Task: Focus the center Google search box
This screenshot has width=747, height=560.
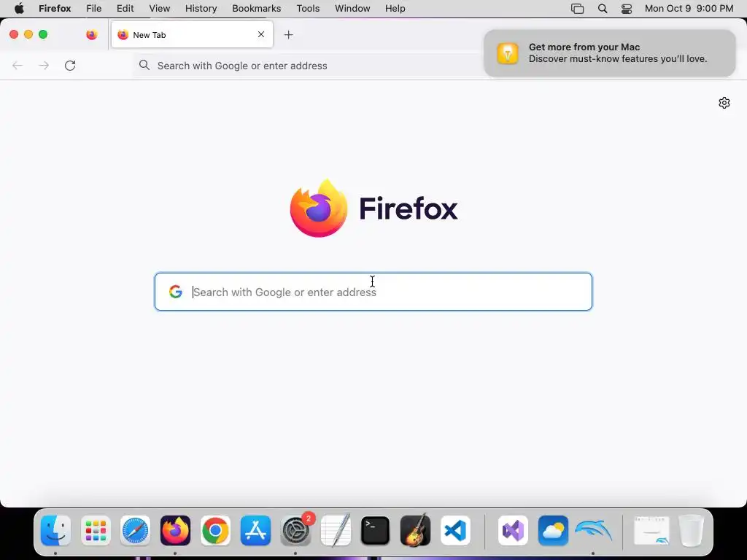Action: pos(373,292)
